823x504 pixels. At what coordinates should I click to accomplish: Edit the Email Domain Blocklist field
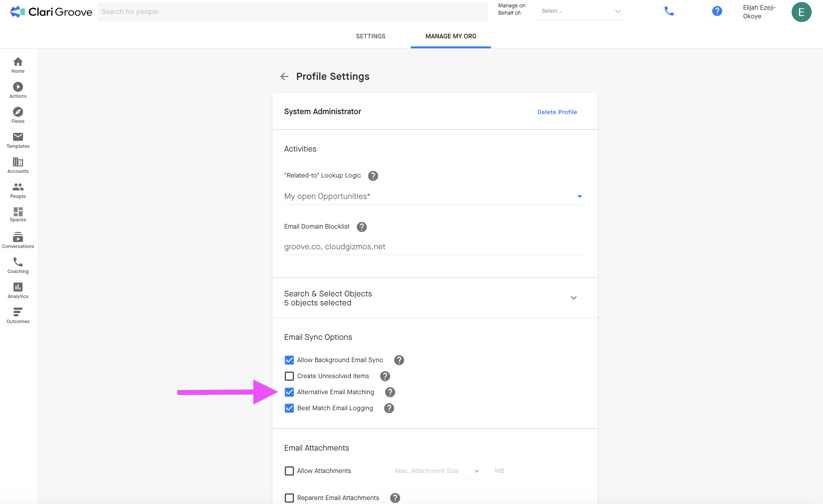pyautogui.click(x=435, y=247)
